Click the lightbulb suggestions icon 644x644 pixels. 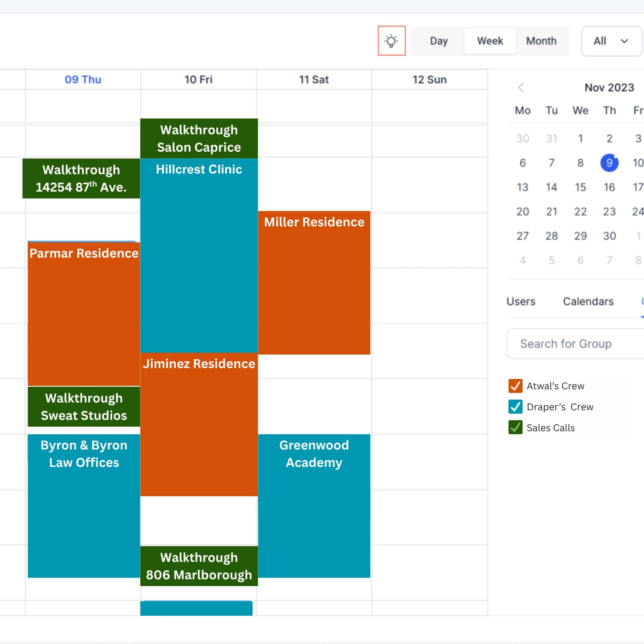(391, 41)
